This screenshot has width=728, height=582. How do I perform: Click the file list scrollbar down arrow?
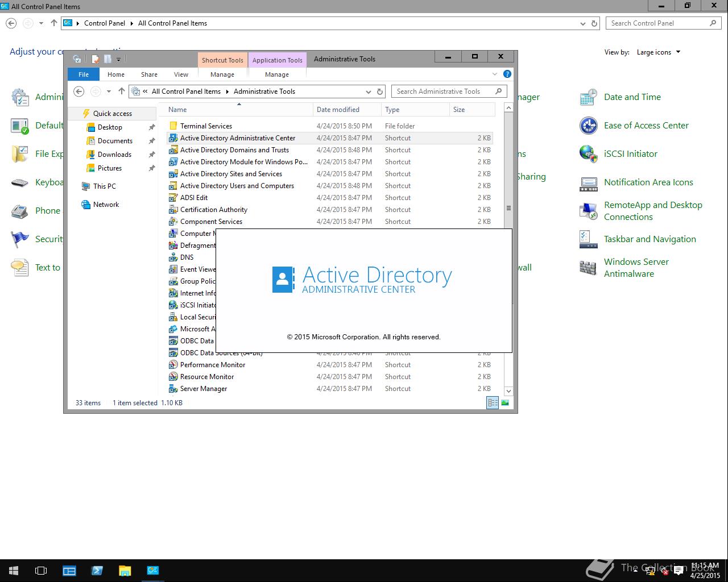508,391
